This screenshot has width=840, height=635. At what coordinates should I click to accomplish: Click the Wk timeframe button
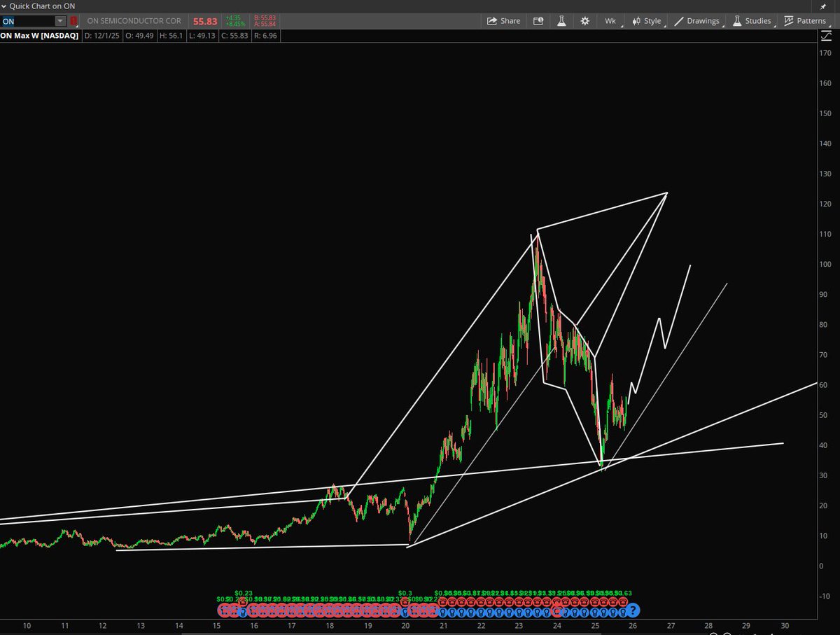coord(610,21)
